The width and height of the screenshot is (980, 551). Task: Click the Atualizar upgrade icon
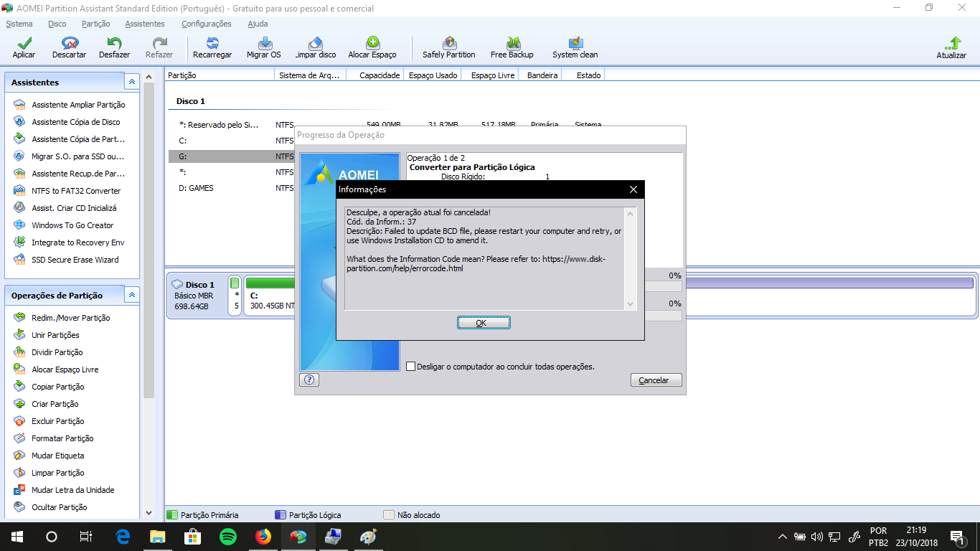(951, 48)
